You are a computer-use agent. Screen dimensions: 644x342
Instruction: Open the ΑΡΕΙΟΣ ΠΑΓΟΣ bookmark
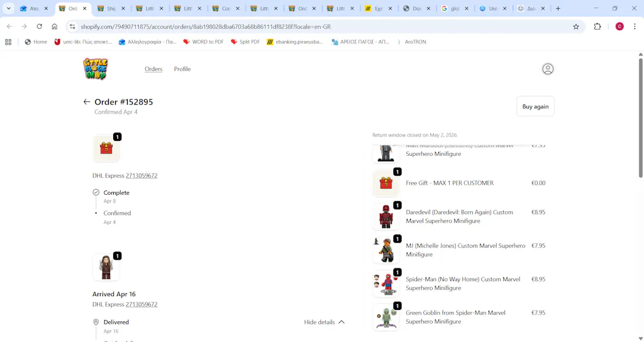pos(360,42)
